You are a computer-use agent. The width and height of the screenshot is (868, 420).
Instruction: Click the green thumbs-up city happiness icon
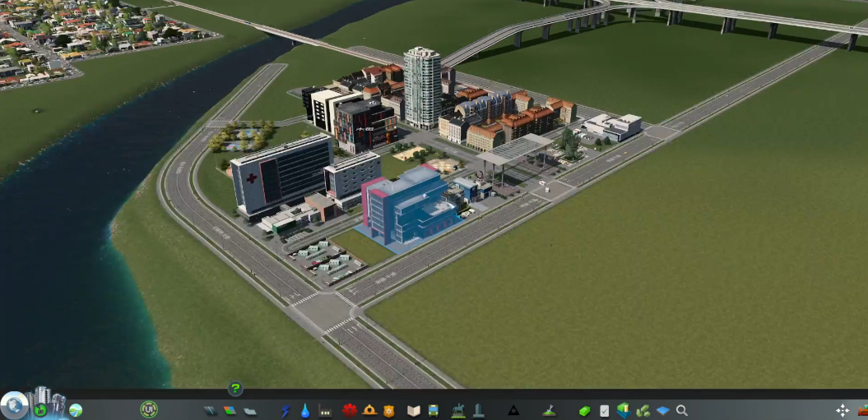pos(40,410)
